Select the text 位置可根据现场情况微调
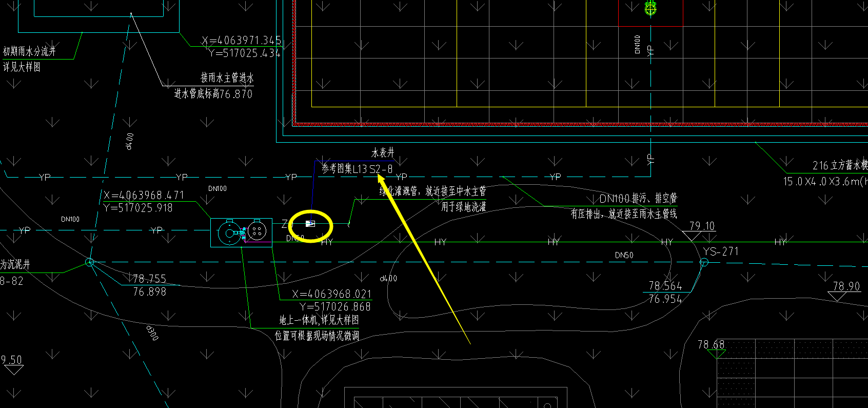Image resolution: width=868 pixels, height=408 pixels. click(317, 336)
